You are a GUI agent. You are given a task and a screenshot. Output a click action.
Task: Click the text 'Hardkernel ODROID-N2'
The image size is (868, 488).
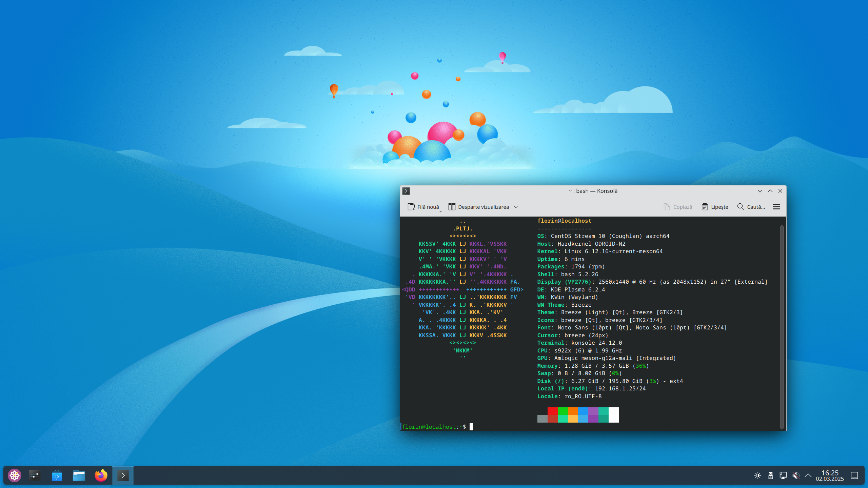pos(591,244)
